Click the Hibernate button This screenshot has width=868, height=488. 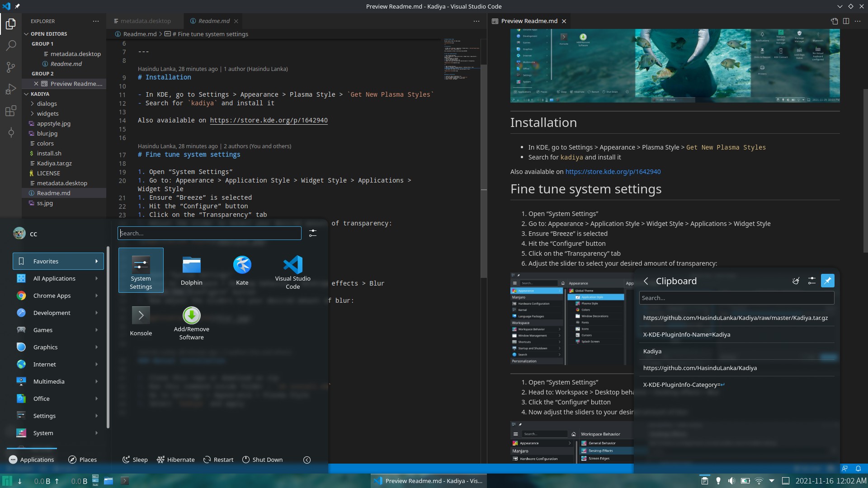pyautogui.click(x=176, y=460)
